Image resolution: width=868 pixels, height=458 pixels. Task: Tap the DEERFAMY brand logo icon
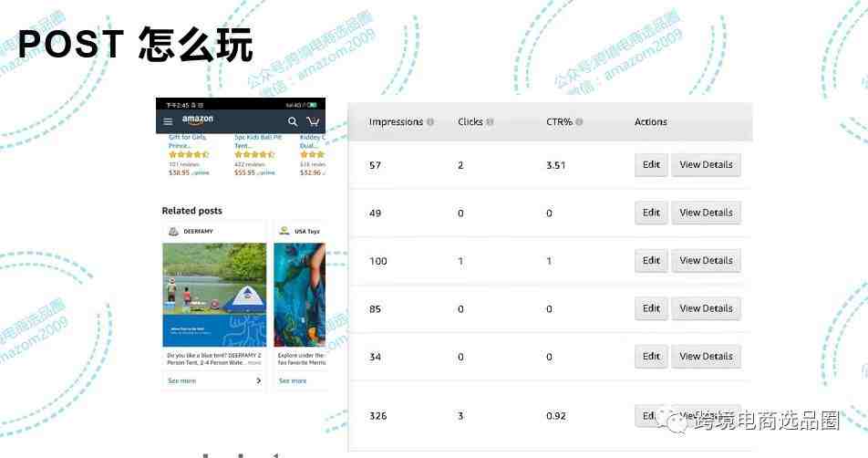click(173, 232)
